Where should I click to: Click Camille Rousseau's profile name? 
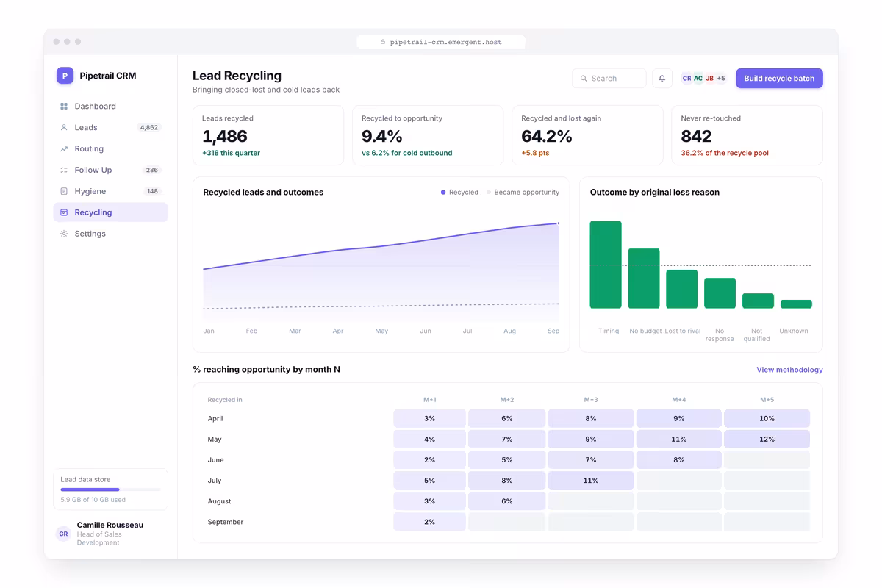pyautogui.click(x=110, y=525)
